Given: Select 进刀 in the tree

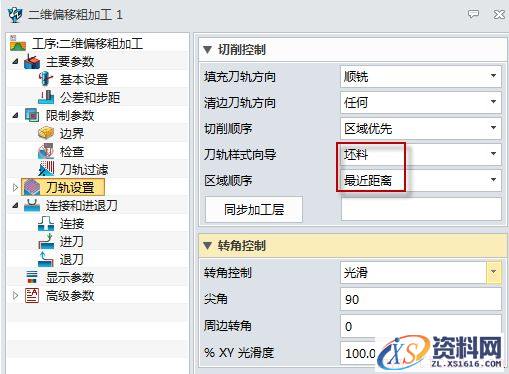Looking at the screenshot, I should point(72,242).
